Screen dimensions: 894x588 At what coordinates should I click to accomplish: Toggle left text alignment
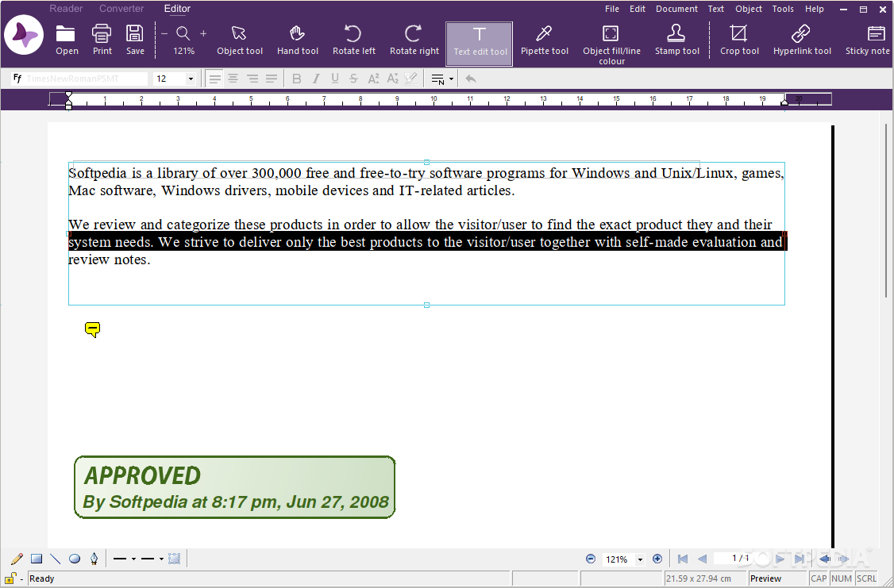214,79
